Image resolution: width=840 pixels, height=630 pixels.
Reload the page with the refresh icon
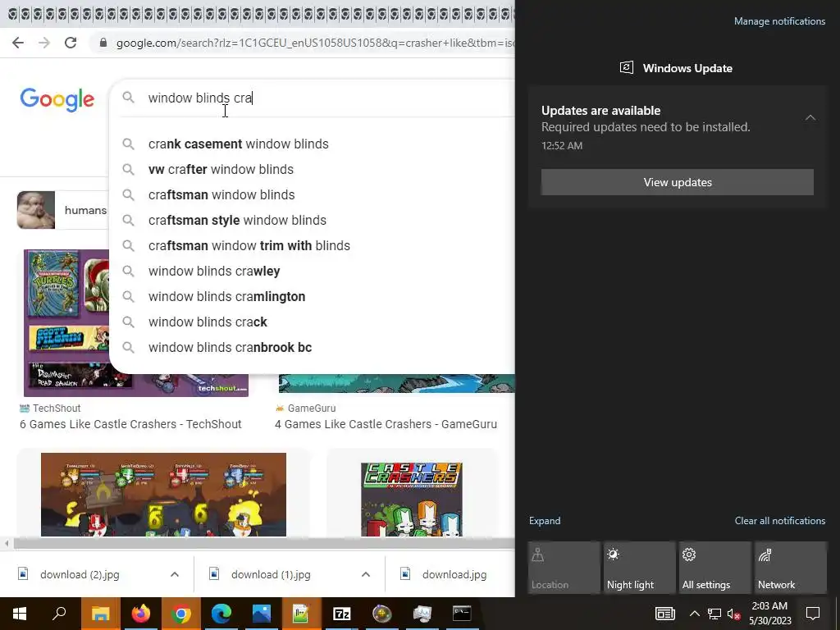click(x=71, y=43)
